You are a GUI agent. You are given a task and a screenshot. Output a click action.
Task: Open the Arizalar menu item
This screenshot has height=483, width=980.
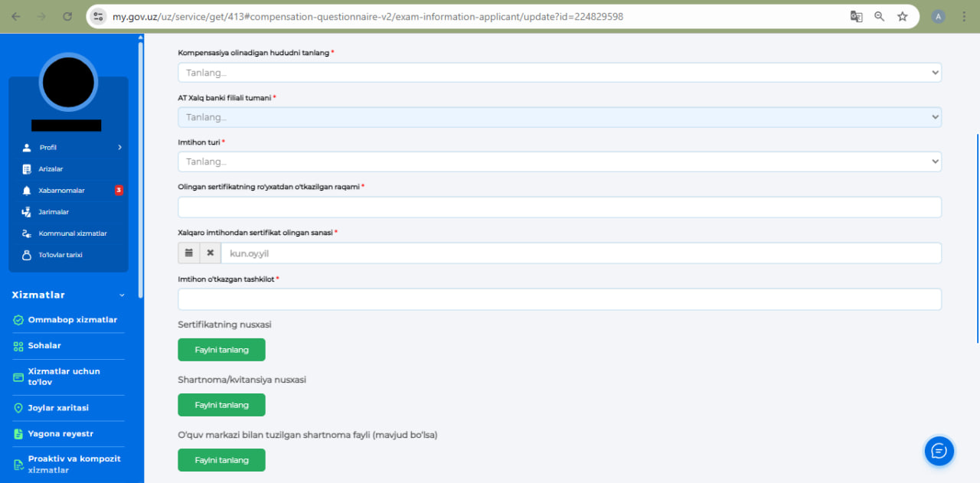[x=51, y=169]
